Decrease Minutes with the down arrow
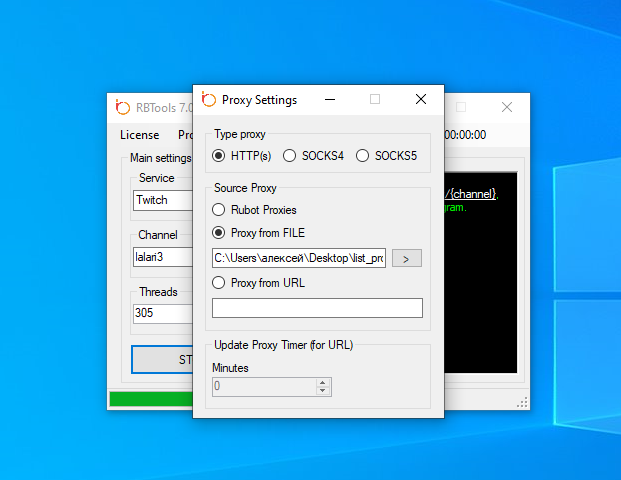The width and height of the screenshot is (621, 480). click(322, 390)
